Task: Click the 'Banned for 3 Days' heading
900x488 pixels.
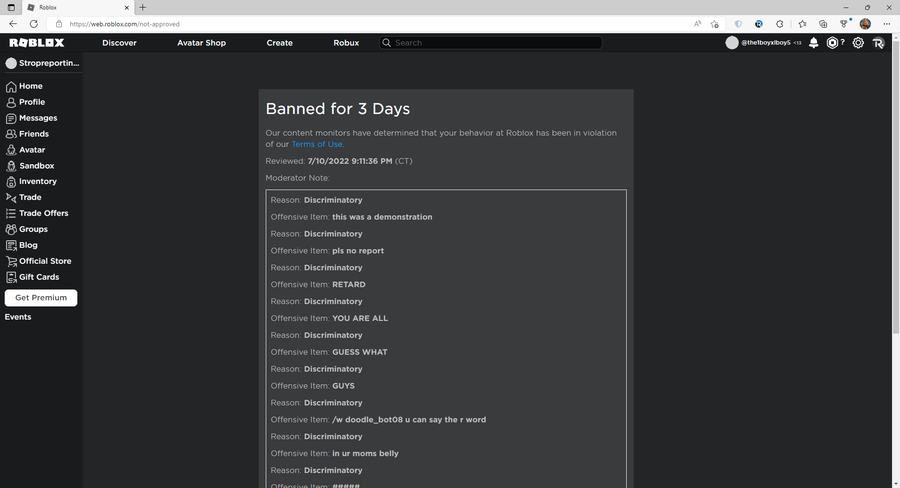Action: coord(338,109)
